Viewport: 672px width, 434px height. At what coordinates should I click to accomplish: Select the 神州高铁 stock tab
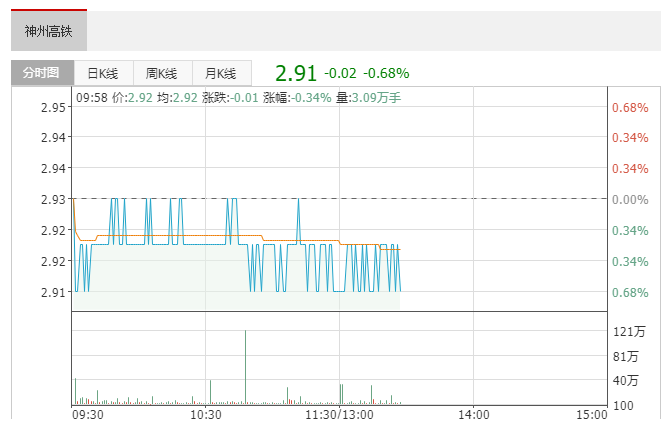coord(49,31)
